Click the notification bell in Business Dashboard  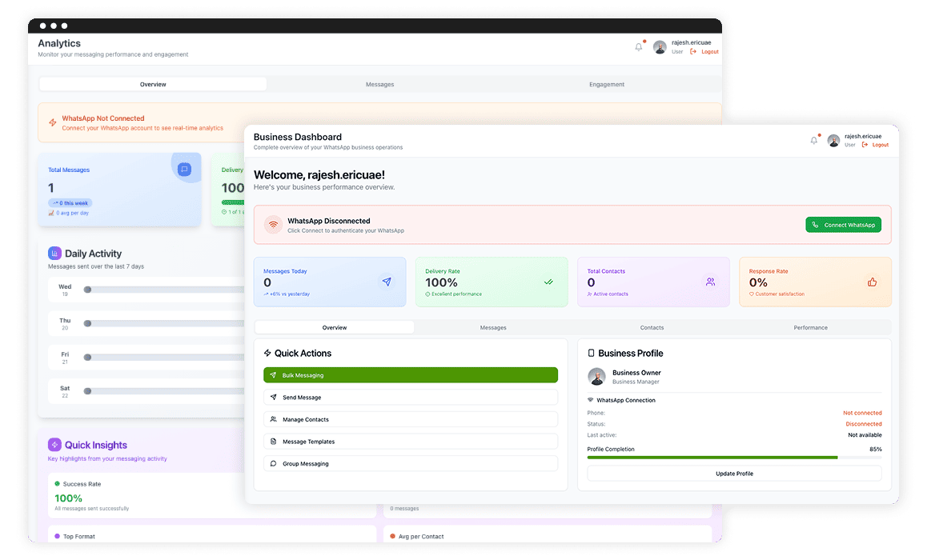click(x=814, y=141)
